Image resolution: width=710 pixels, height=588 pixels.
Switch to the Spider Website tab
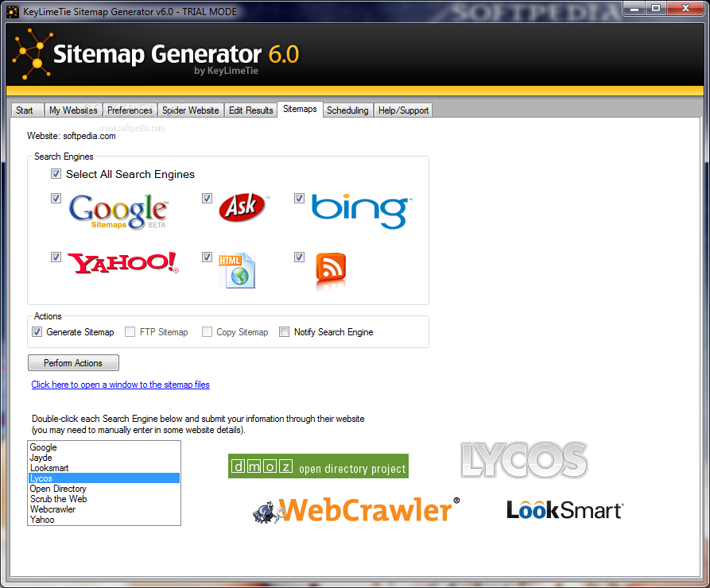(x=191, y=110)
